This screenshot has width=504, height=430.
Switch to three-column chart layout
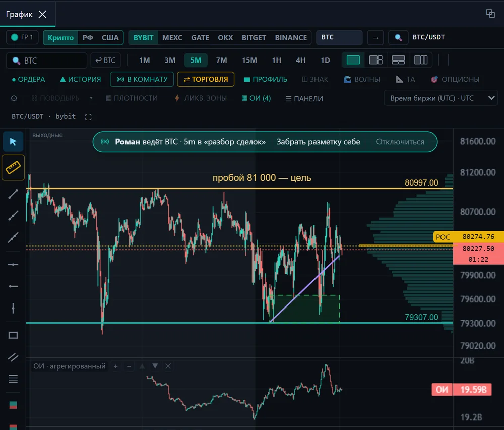pos(421,60)
